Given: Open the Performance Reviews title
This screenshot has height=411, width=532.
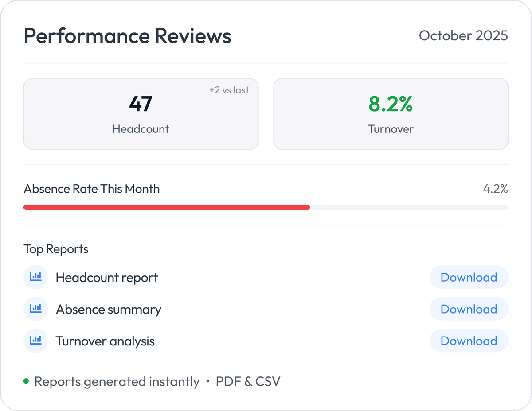Looking at the screenshot, I should [x=127, y=36].
